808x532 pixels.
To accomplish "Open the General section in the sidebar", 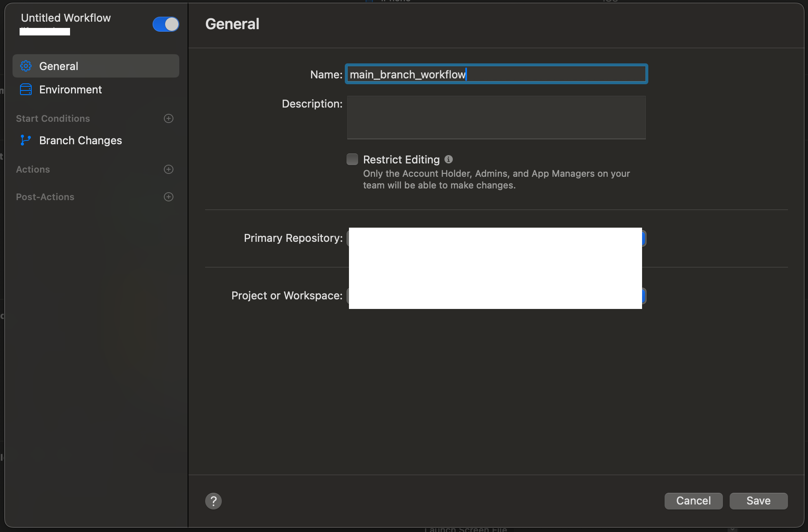I will click(58, 66).
